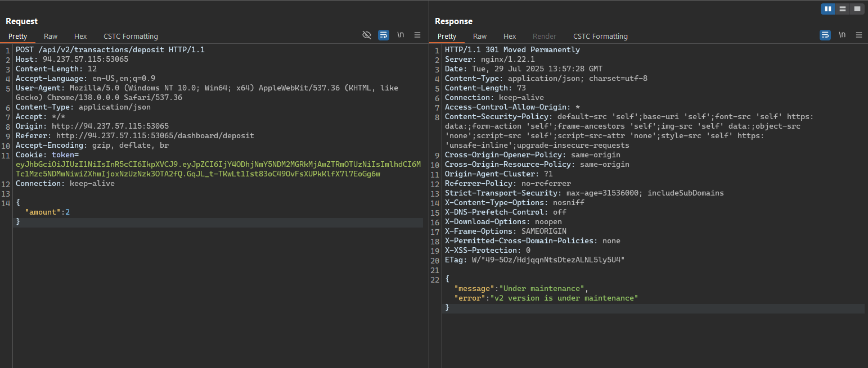Switch to Response Hex tab
The width and height of the screenshot is (868, 368).
pyautogui.click(x=510, y=36)
